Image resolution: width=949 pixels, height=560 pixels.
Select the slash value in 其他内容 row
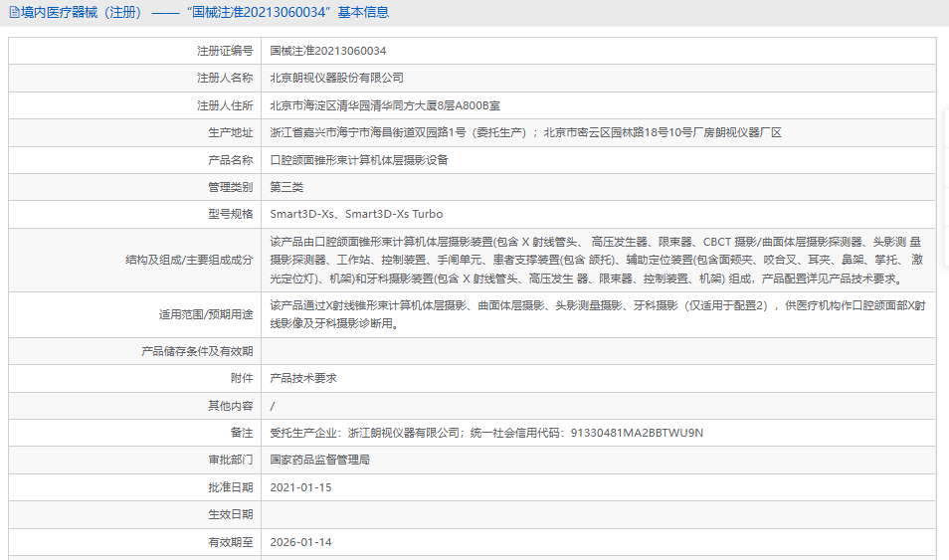pyautogui.click(x=273, y=406)
